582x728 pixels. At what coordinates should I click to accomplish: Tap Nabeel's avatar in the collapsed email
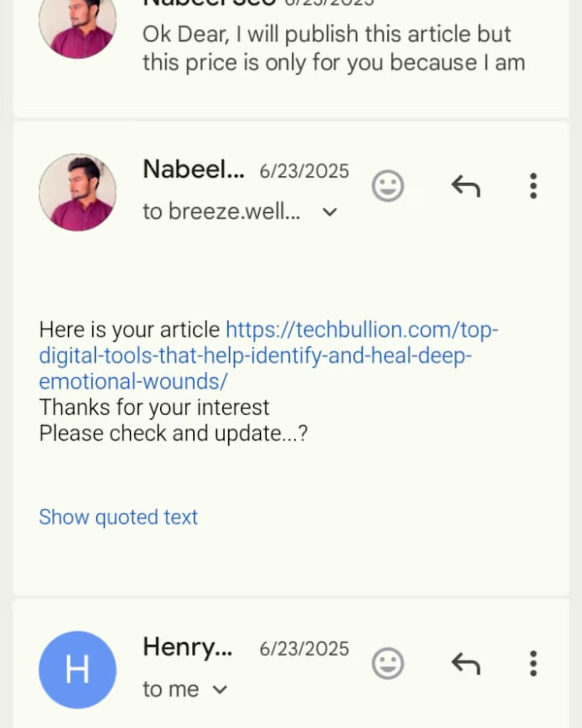click(x=78, y=24)
